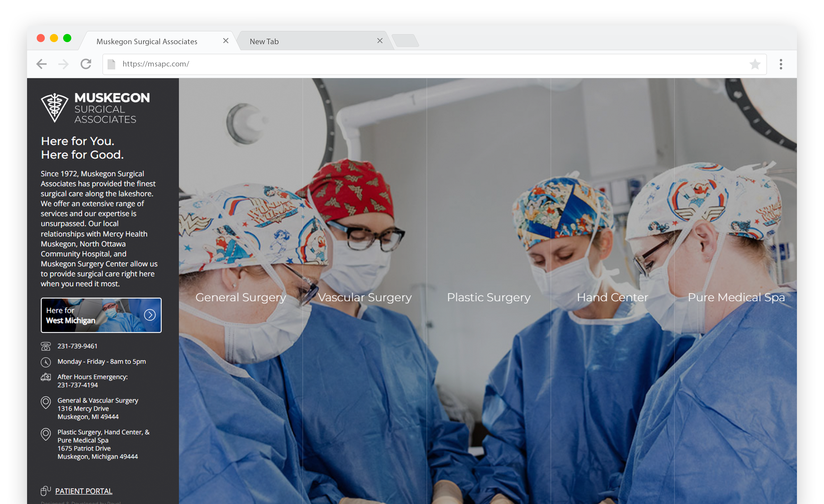Open the Pure Medical Spa section
824x504 pixels.
click(736, 297)
